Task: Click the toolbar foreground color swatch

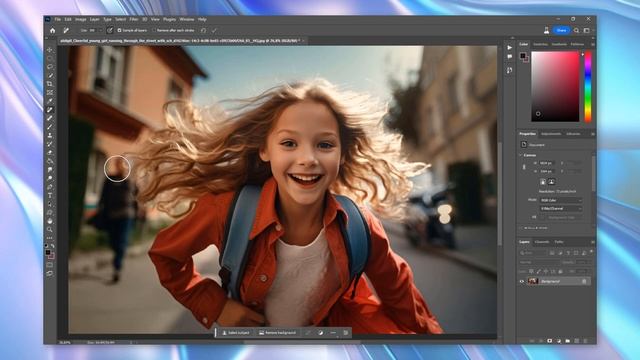Action: pos(48,253)
